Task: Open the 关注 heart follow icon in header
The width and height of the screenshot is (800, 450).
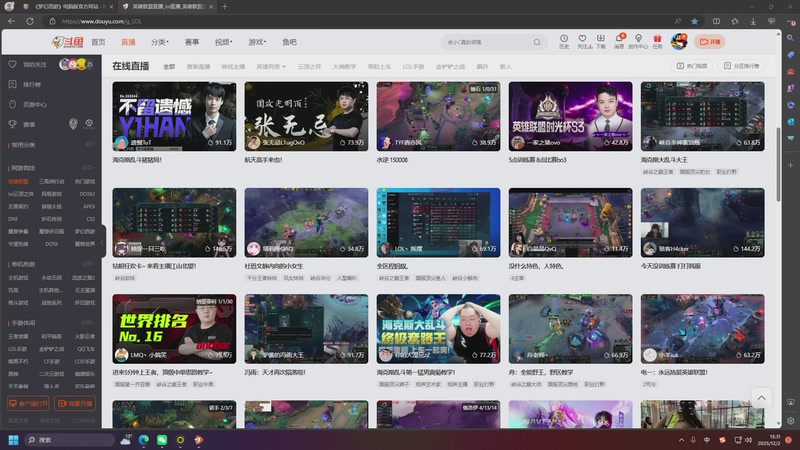Action: [583, 42]
